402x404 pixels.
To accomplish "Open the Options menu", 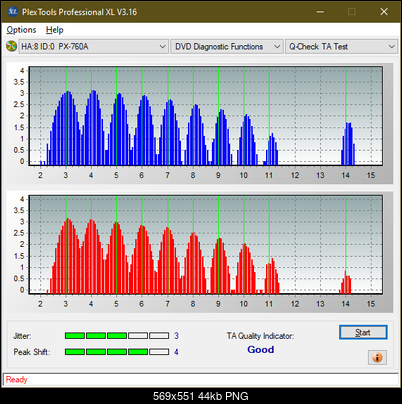I will click(21, 30).
